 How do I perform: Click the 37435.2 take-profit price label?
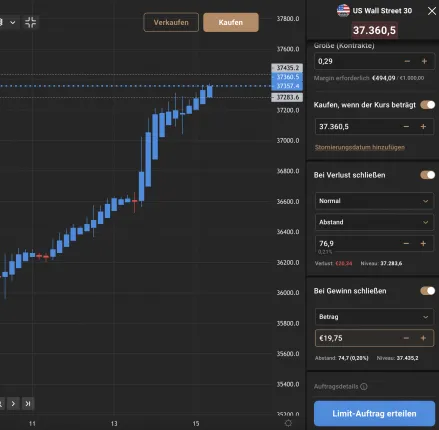click(287, 68)
